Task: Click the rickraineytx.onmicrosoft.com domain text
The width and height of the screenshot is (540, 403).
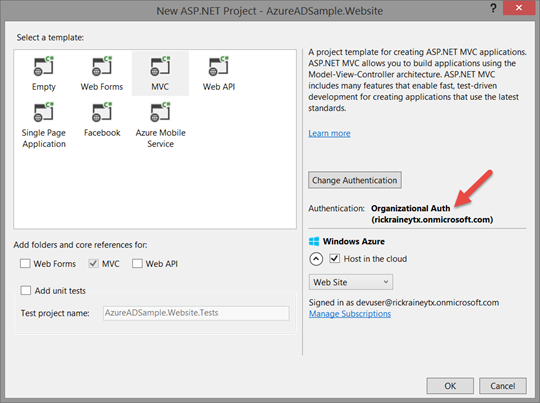Action: (432, 219)
